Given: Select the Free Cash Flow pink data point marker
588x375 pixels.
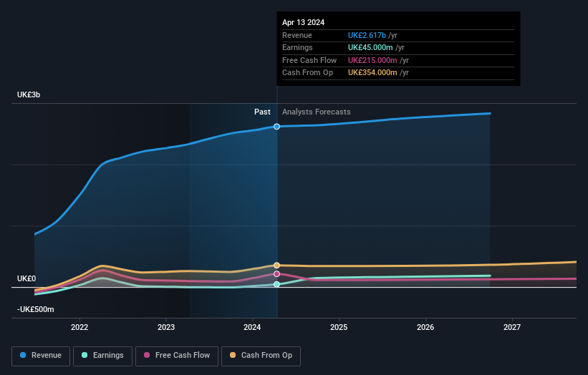Looking at the screenshot, I should coord(276,274).
